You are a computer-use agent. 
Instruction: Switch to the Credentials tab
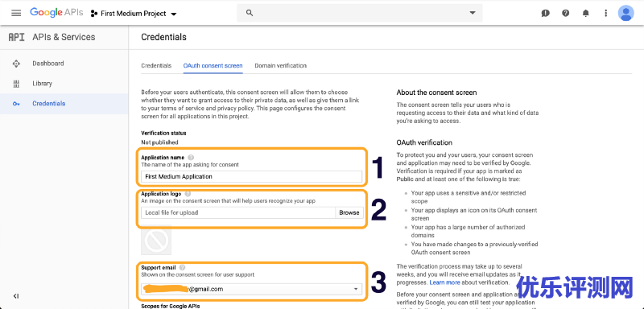click(x=156, y=66)
